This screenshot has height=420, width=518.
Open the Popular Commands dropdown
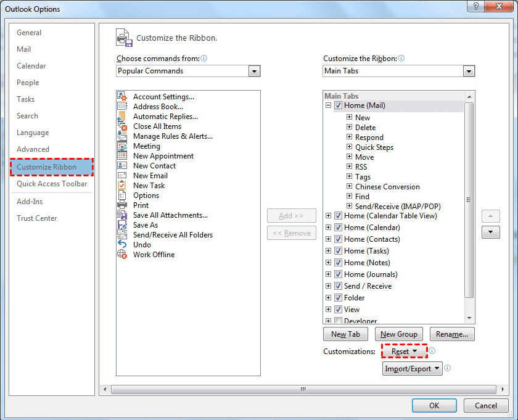(254, 71)
